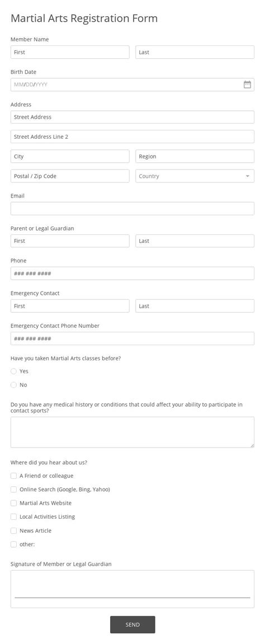Viewport: 265px width, 644px height.
Task: Select No for prior Martial Arts classes
Action: [x=13, y=385]
